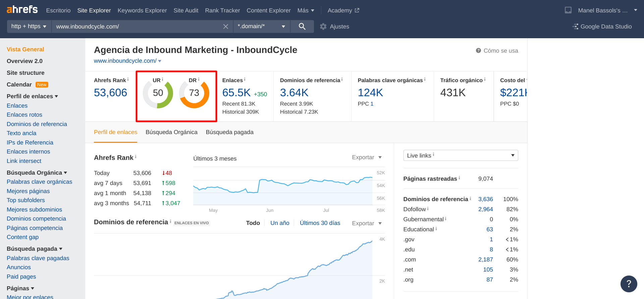Open the notifications inbox icon
Screen dimensions: 644x299
point(568,10)
